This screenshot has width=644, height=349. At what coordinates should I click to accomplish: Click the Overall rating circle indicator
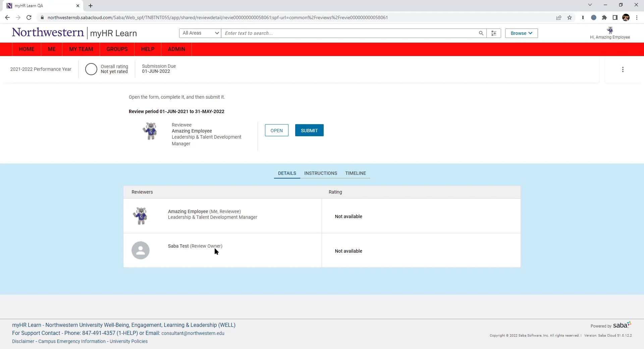coord(91,69)
